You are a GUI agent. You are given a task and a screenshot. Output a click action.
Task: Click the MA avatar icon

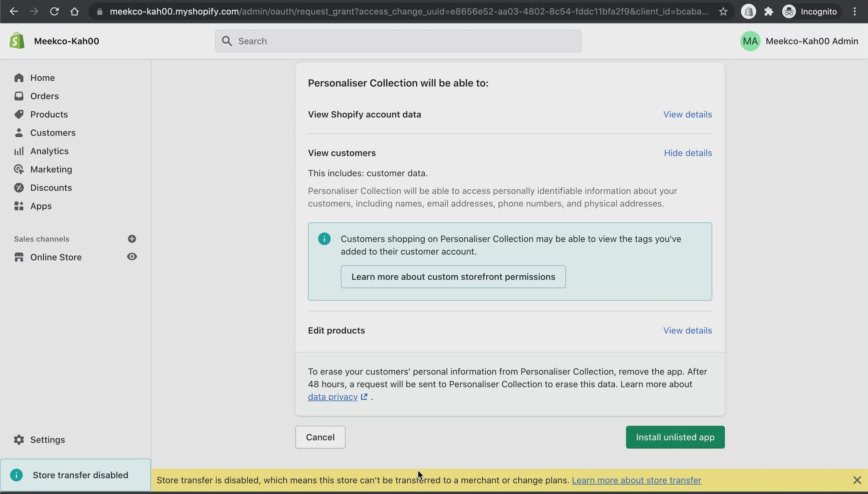[x=750, y=41]
